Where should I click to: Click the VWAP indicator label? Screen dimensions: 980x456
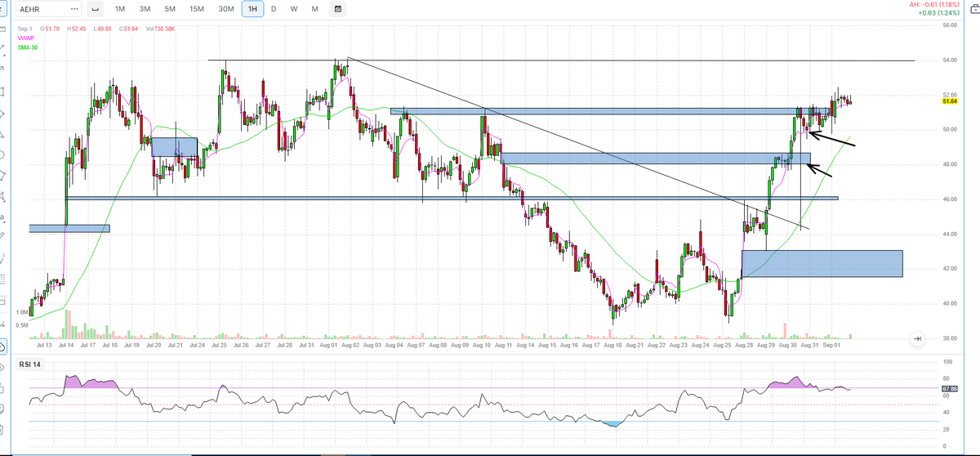click(25, 38)
